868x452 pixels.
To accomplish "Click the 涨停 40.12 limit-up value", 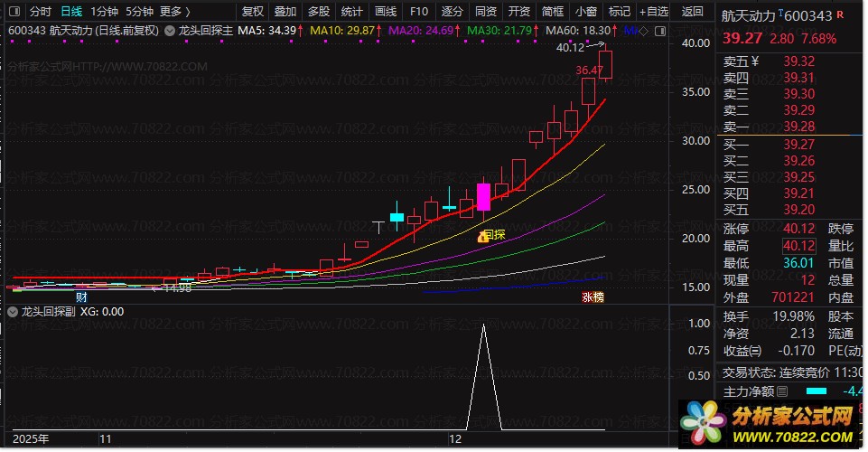I will coord(798,229).
